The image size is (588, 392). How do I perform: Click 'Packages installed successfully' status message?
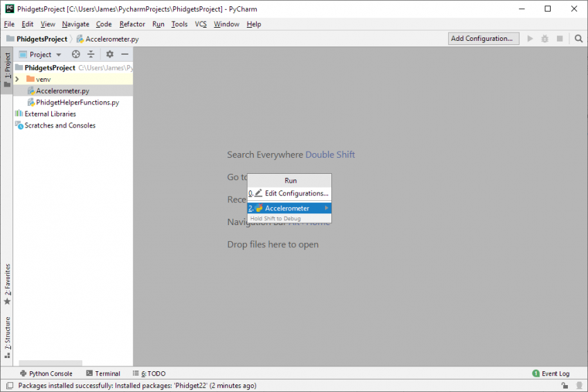pos(137,386)
